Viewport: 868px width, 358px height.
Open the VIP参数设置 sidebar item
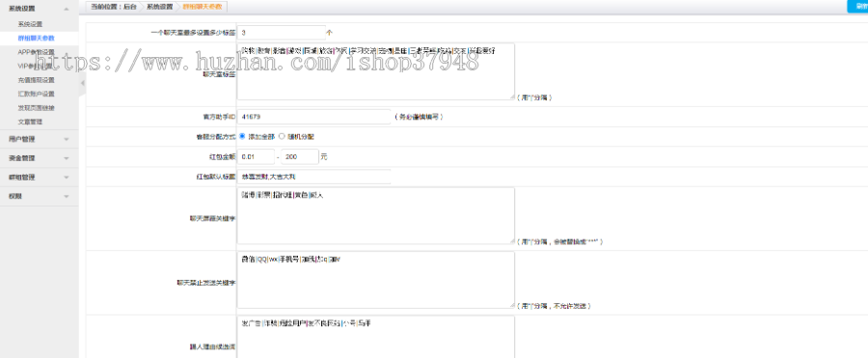click(x=36, y=66)
